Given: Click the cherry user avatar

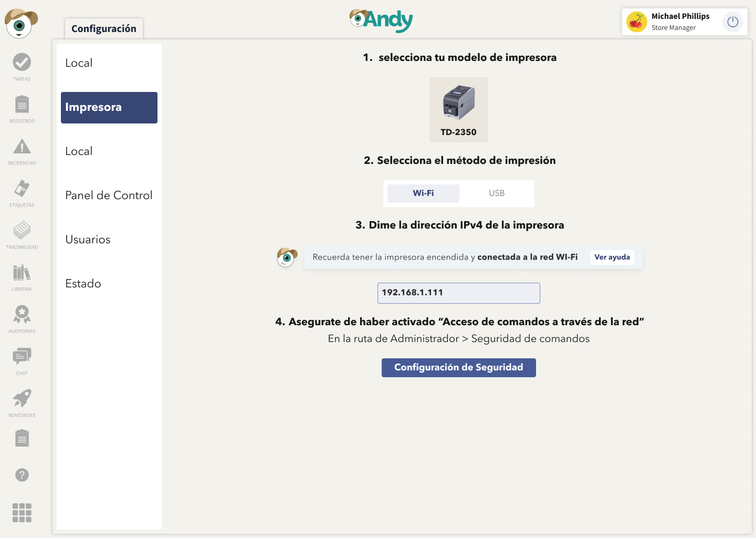Looking at the screenshot, I should point(637,22).
